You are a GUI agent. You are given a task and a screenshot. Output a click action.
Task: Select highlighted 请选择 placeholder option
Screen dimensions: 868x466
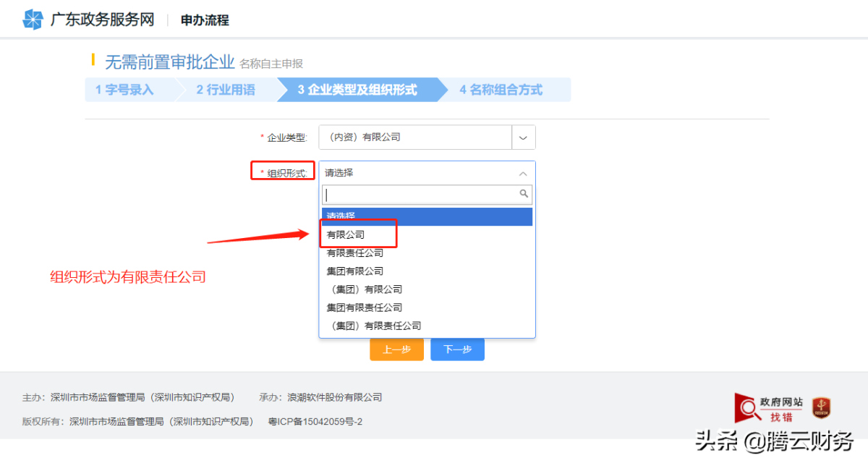tap(427, 216)
